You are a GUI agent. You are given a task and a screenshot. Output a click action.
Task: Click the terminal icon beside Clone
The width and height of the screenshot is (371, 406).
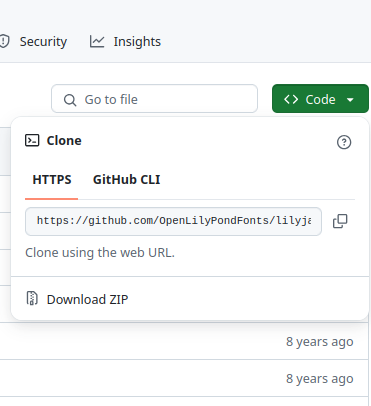click(32, 141)
